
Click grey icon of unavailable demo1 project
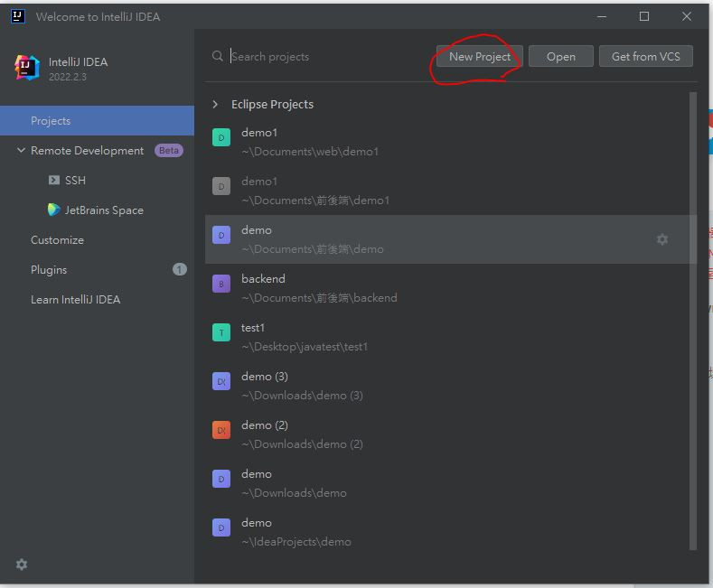click(x=221, y=186)
